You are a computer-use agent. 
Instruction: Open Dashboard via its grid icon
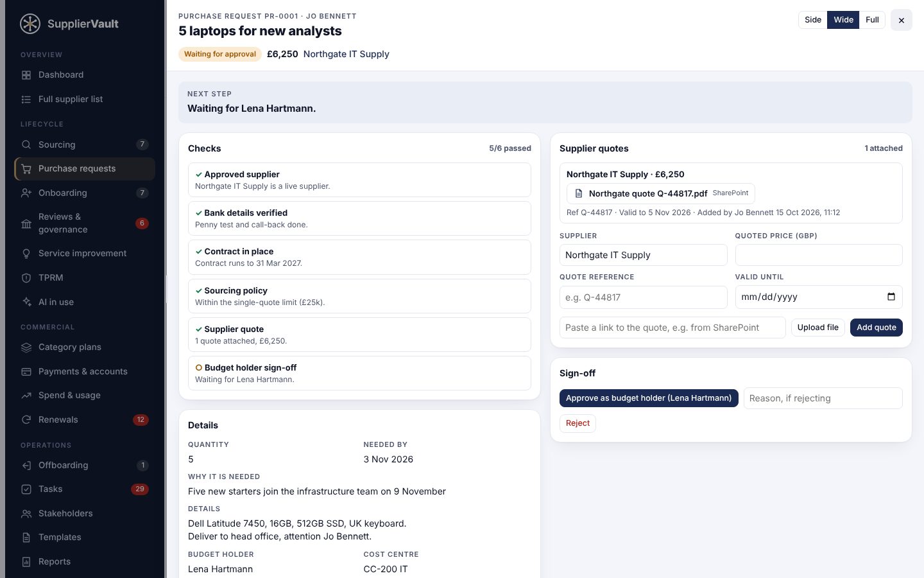point(26,75)
